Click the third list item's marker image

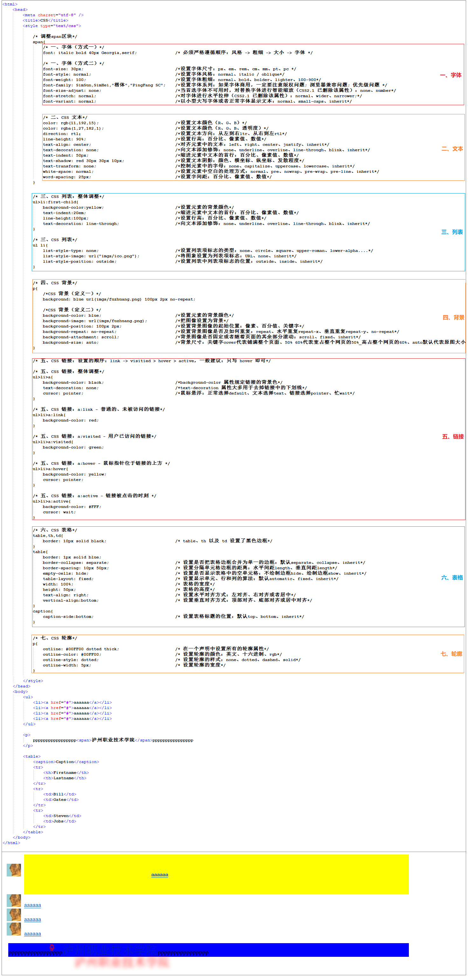point(14,915)
